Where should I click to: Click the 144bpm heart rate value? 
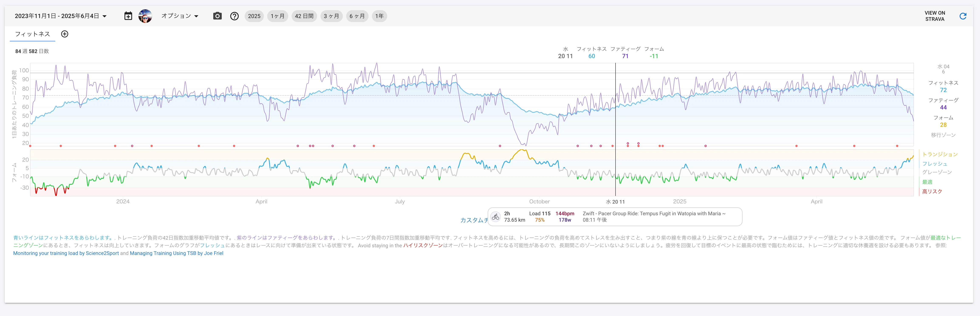point(565,213)
